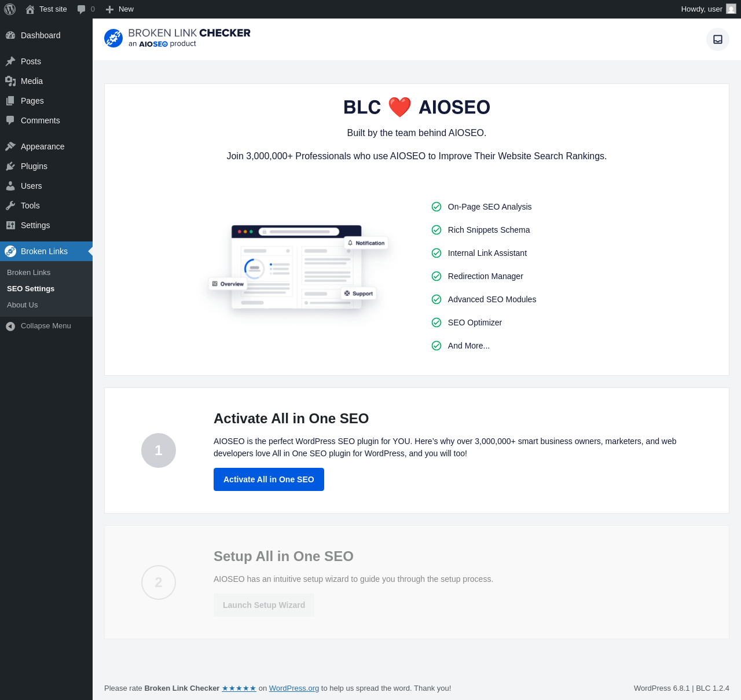Click the Plugins plug icon

point(10,166)
